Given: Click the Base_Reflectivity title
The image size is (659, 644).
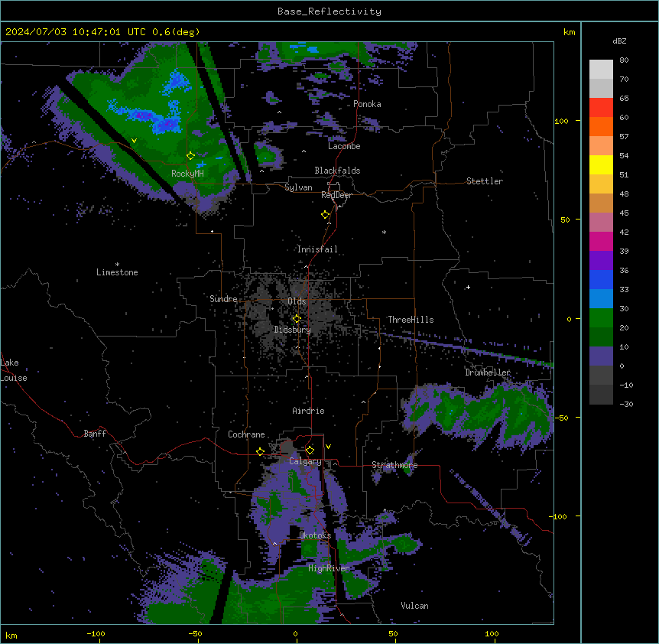Looking at the screenshot, I should point(329,11).
